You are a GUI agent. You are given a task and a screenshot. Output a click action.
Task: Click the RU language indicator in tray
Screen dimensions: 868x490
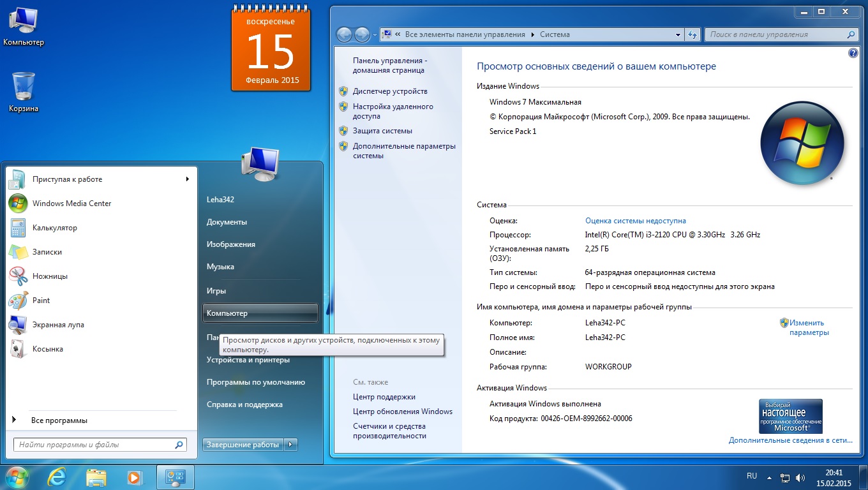[752, 476]
